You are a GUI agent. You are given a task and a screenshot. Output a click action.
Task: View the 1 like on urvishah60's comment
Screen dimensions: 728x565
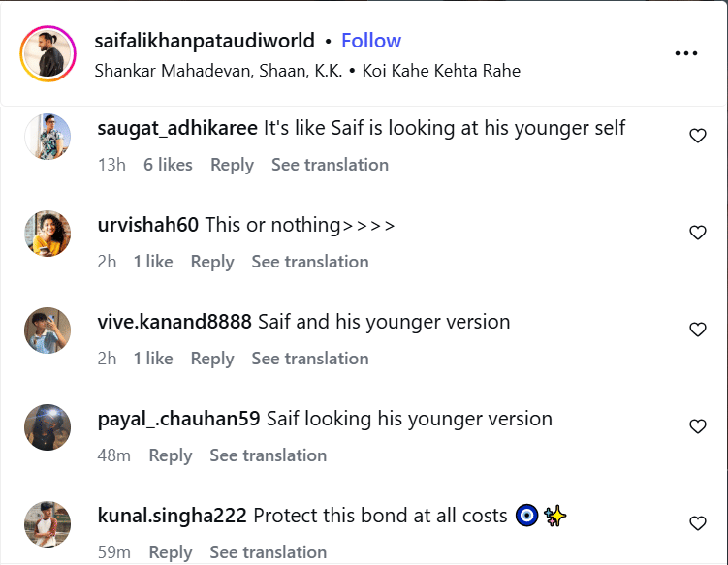click(x=153, y=262)
